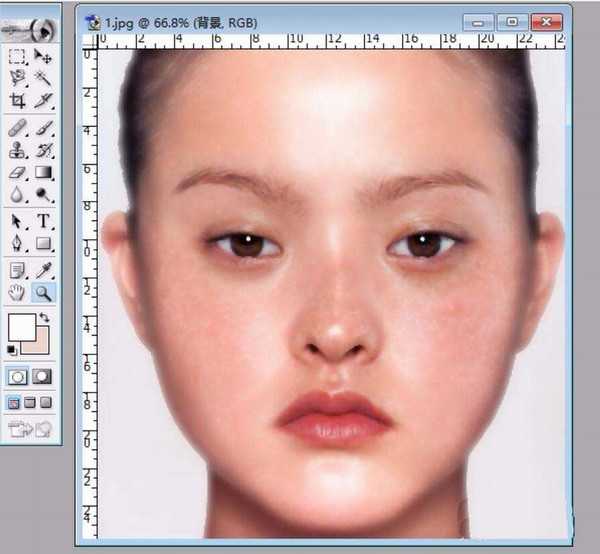Open the foreground color swatch

point(20,327)
